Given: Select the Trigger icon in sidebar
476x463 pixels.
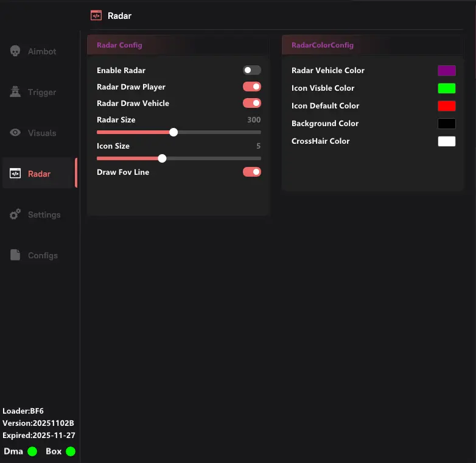Looking at the screenshot, I should pos(15,92).
